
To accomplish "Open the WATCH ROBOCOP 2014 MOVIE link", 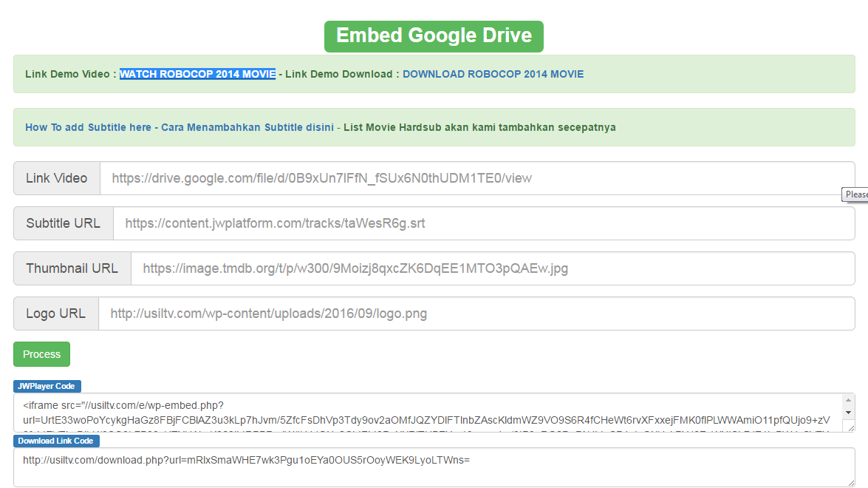I will pyautogui.click(x=197, y=74).
